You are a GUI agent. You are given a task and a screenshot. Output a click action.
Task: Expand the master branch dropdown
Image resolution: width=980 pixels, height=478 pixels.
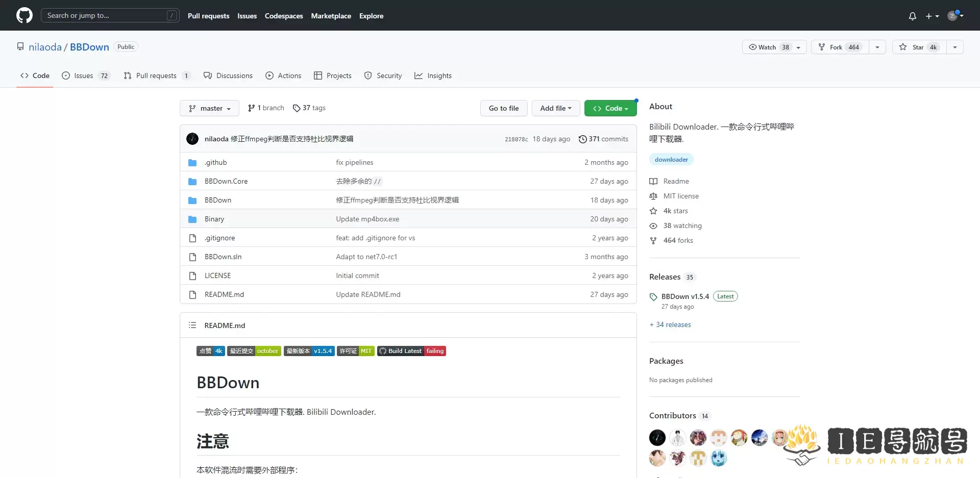click(x=209, y=108)
